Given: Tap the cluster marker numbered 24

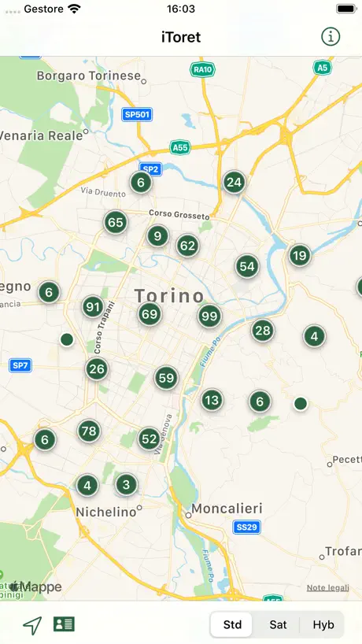Looking at the screenshot, I should pos(235,182).
